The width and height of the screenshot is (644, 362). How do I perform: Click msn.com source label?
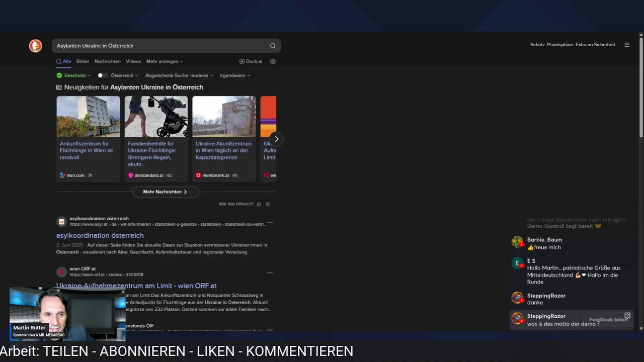click(75, 175)
